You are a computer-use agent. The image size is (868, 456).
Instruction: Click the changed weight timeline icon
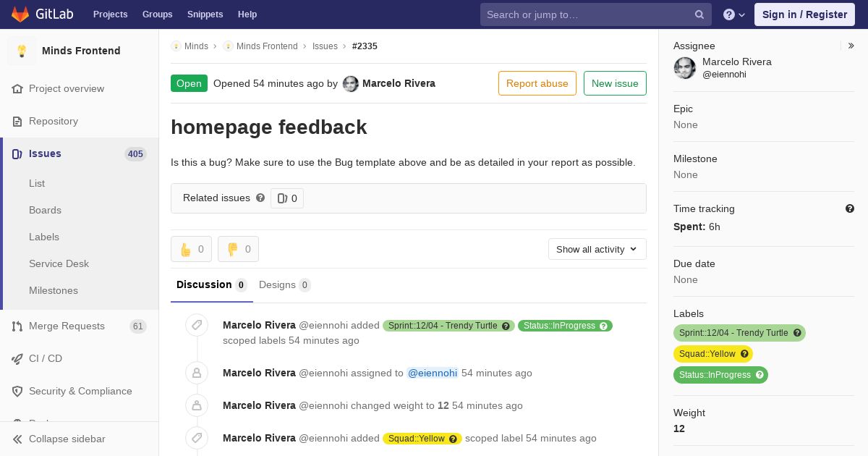197,405
